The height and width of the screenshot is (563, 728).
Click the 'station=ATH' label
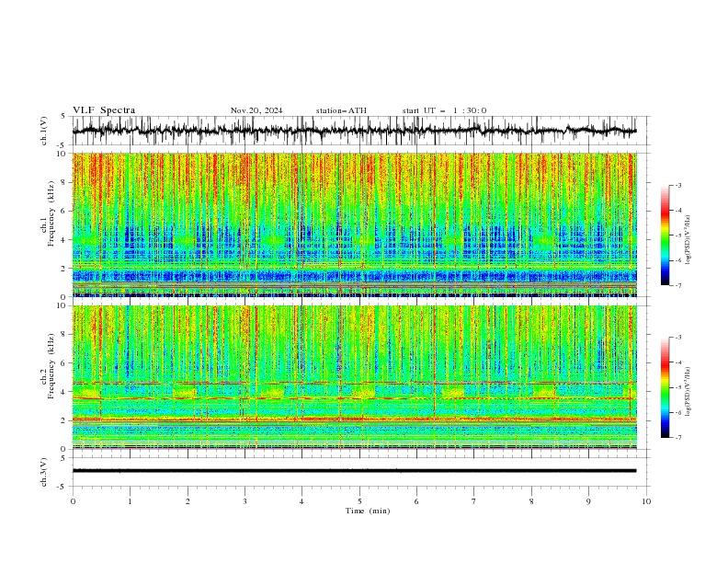coord(341,110)
